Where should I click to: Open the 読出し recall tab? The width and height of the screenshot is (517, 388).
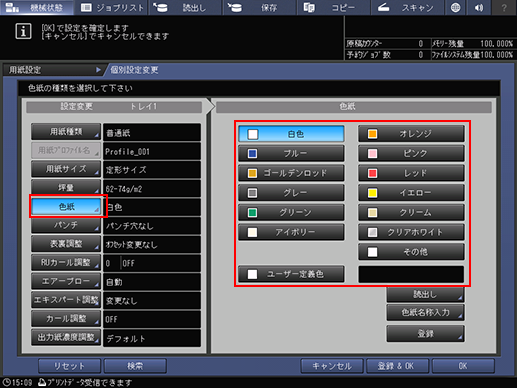pos(185,7)
